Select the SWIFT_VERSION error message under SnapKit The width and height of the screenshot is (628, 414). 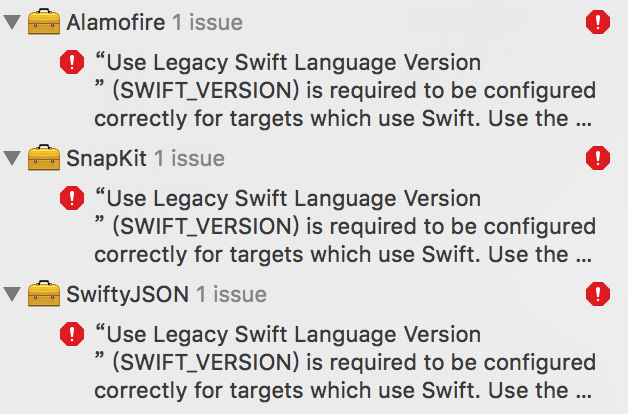344,227
